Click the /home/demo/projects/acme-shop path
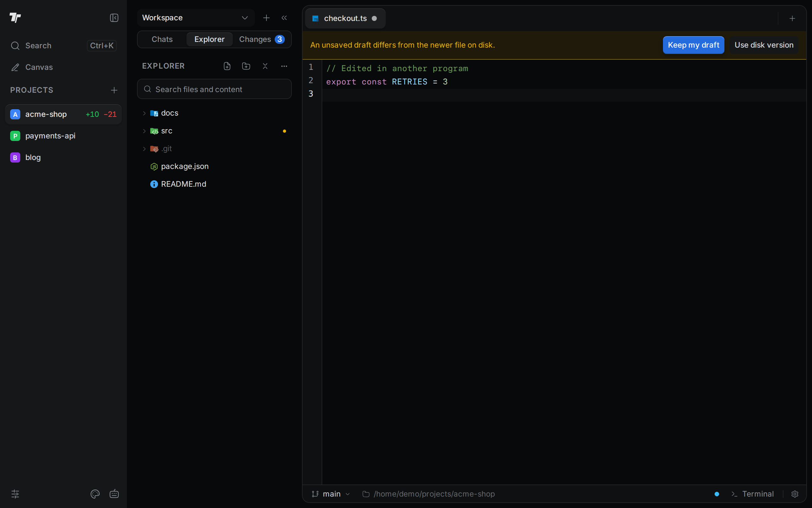The width and height of the screenshot is (812, 508). [x=429, y=494]
